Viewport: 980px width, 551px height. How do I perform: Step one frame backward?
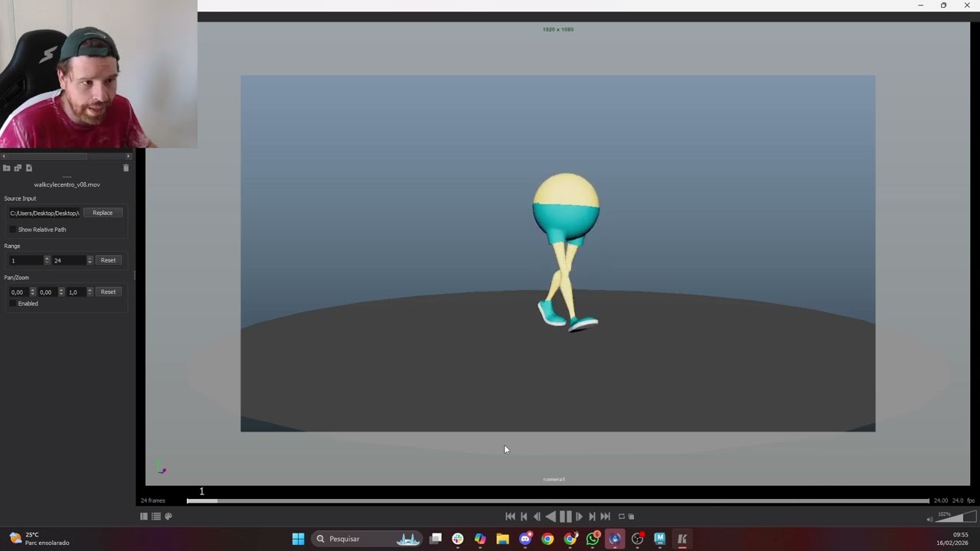tap(537, 517)
